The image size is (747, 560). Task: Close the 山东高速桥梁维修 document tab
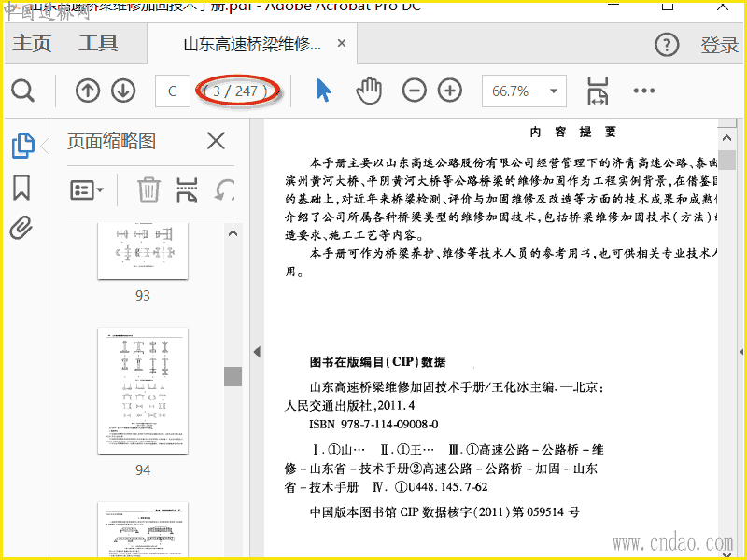click(342, 43)
